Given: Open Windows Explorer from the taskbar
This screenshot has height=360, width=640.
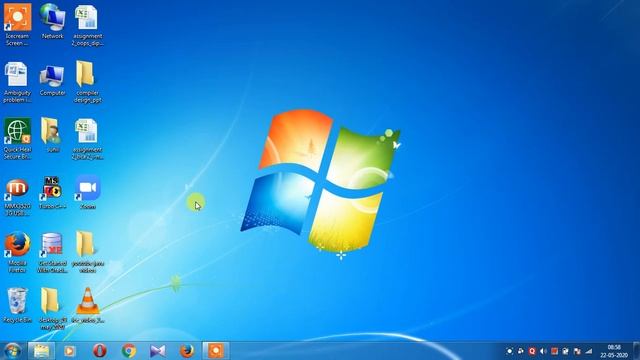Looking at the screenshot, I should [41, 351].
